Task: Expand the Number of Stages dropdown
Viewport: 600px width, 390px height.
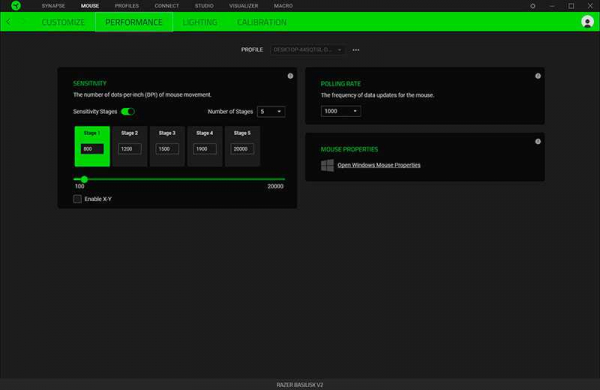Action: (x=271, y=111)
